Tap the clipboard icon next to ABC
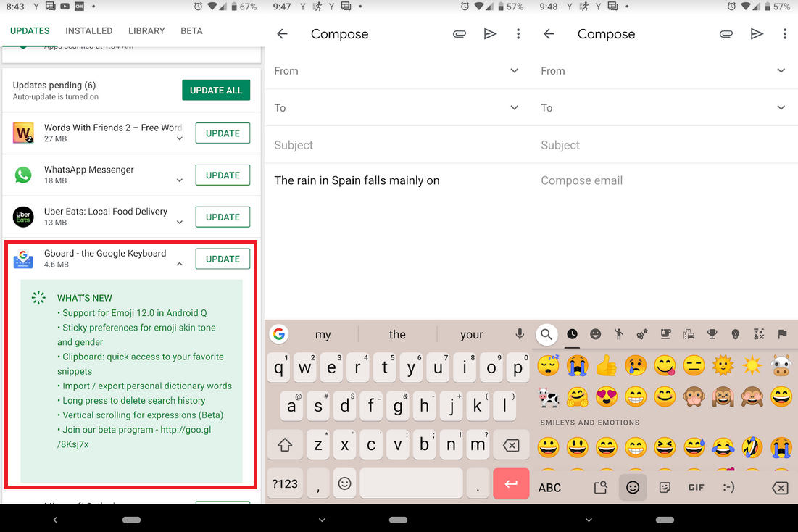The height and width of the screenshot is (532, 798). click(x=601, y=488)
